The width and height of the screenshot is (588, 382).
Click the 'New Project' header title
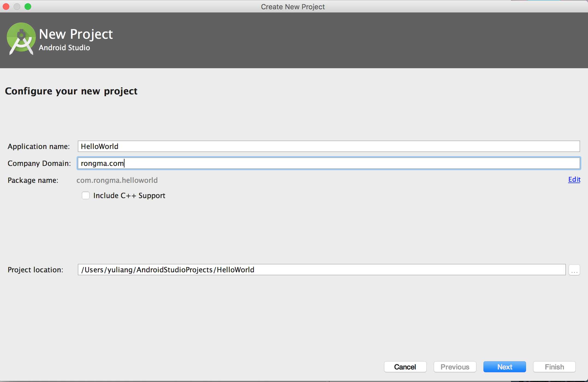coord(76,34)
